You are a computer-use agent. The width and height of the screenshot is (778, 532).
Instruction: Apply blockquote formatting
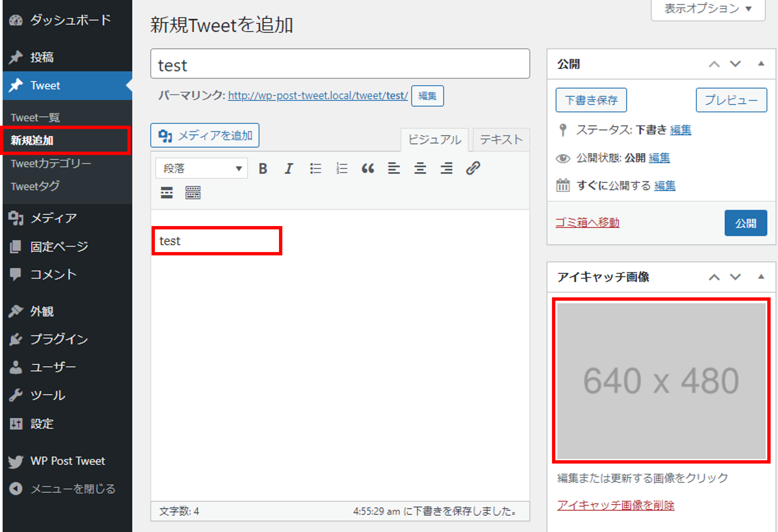click(x=368, y=168)
